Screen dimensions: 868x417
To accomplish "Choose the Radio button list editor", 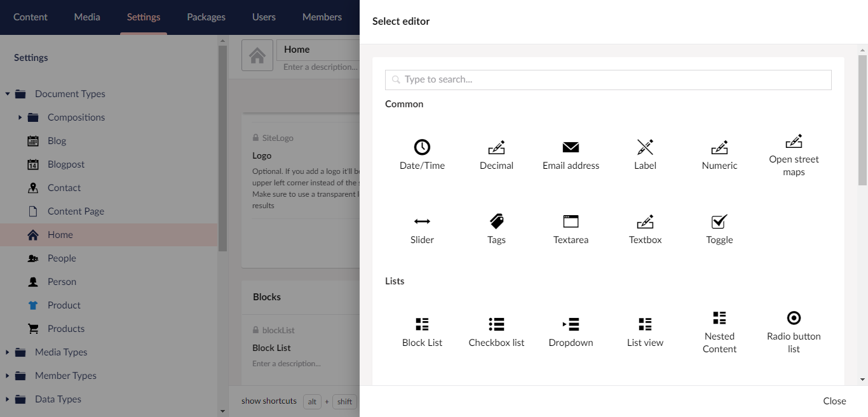I will [794, 331].
